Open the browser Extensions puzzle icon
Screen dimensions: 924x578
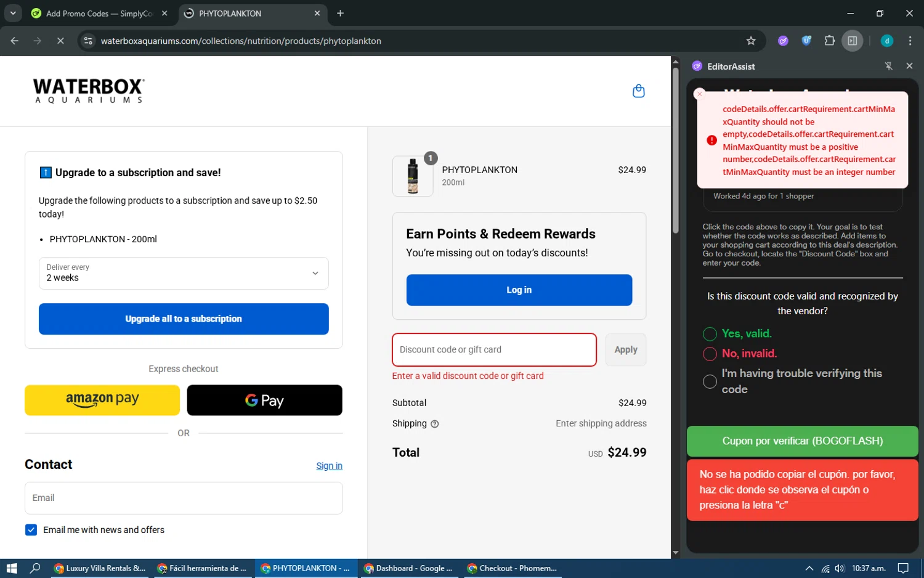point(830,41)
